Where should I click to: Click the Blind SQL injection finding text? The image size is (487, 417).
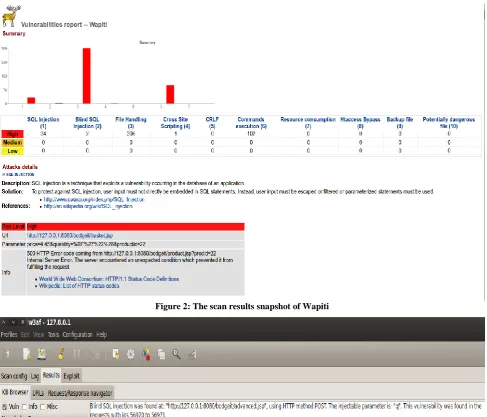[285, 409]
